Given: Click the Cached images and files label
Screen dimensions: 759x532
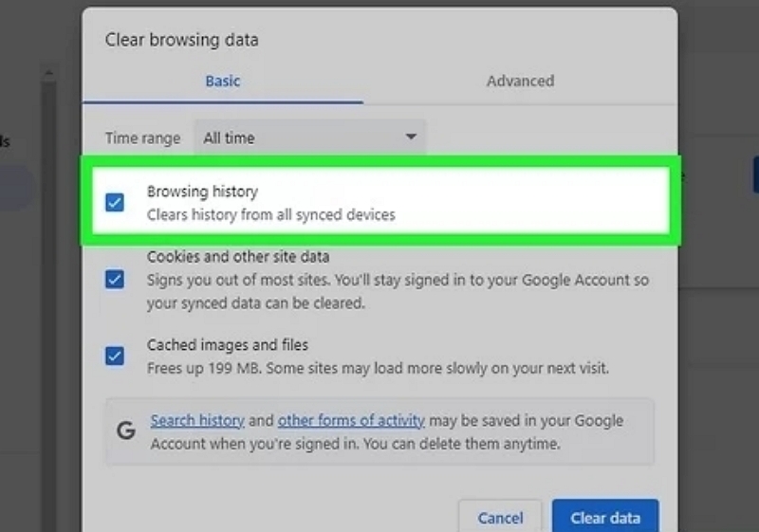Looking at the screenshot, I should [228, 345].
